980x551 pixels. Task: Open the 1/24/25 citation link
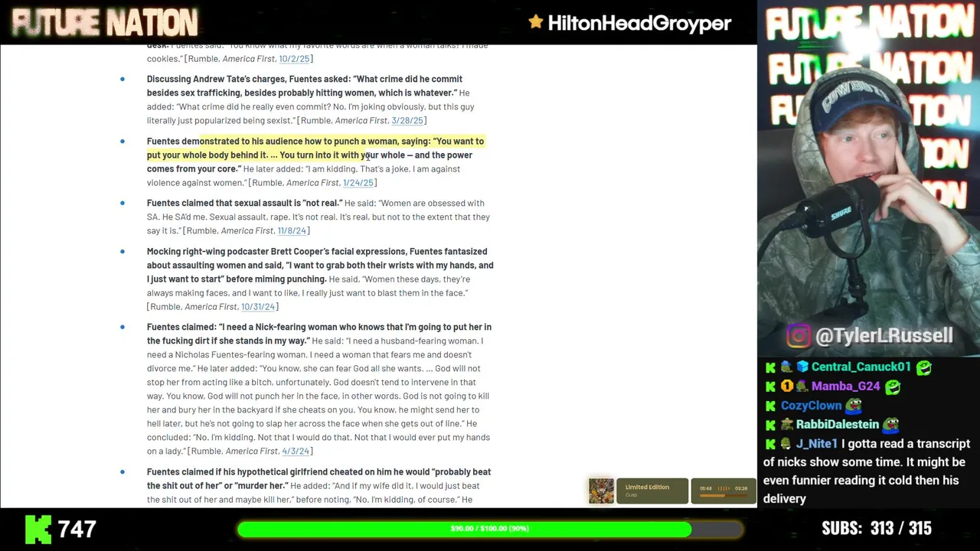(x=358, y=183)
